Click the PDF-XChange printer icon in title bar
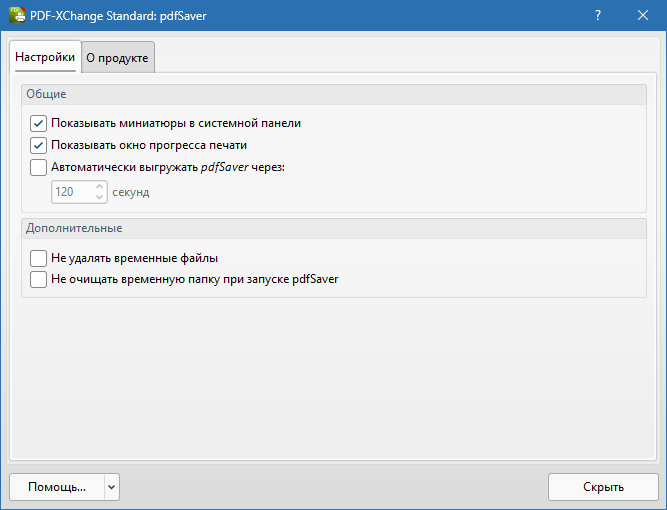667x510 pixels. coord(17,15)
